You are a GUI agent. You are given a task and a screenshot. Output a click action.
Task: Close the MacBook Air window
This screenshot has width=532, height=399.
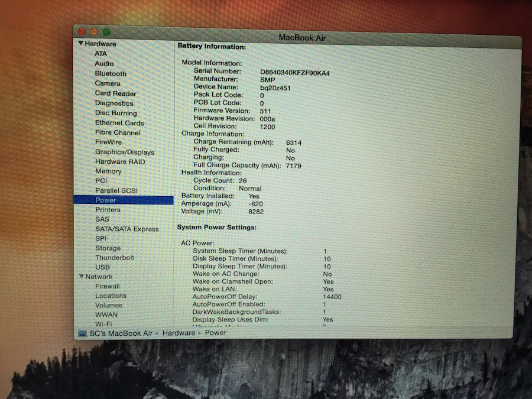tap(82, 31)
